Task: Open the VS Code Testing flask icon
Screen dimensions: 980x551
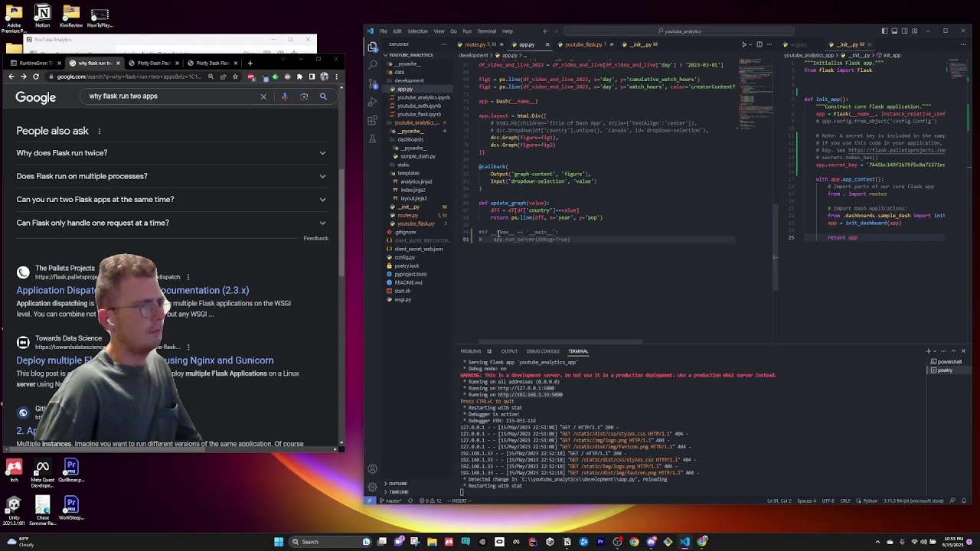Action: (x=373, y=139)
